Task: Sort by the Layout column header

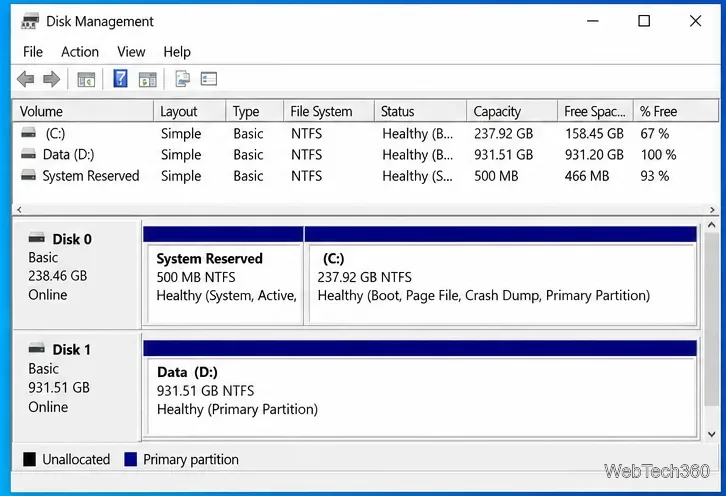Action: [190, 111]
